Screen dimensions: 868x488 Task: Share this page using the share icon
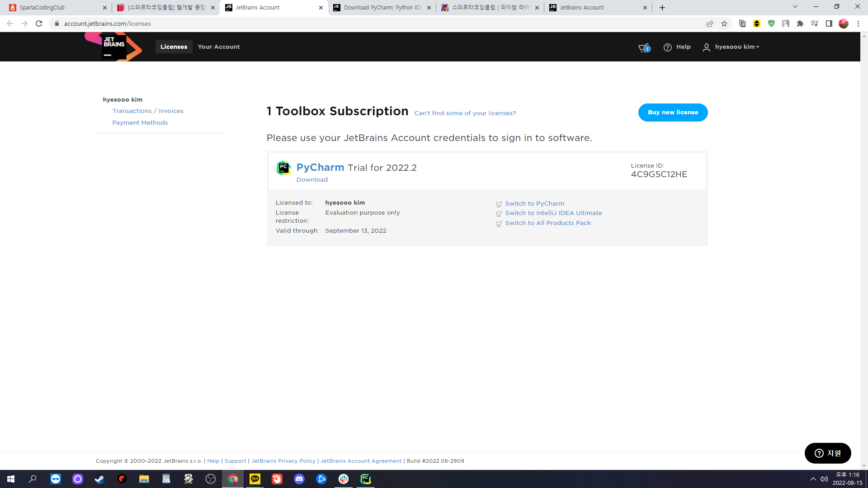coord(710,23)
